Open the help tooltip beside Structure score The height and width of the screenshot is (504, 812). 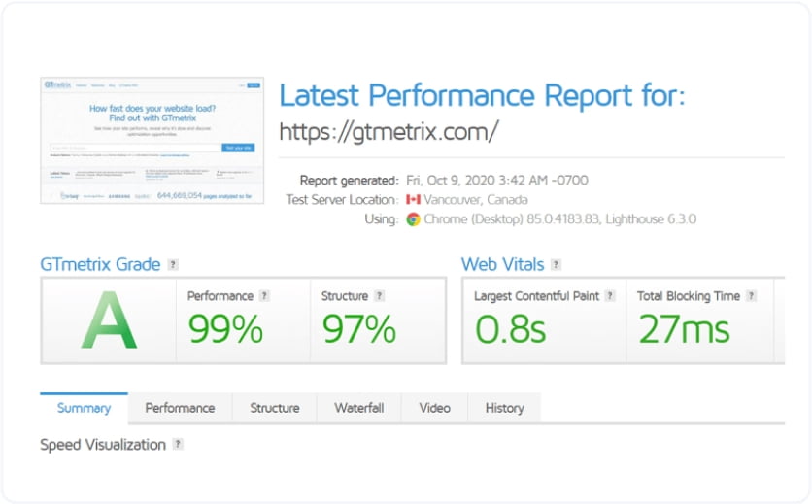379,296
